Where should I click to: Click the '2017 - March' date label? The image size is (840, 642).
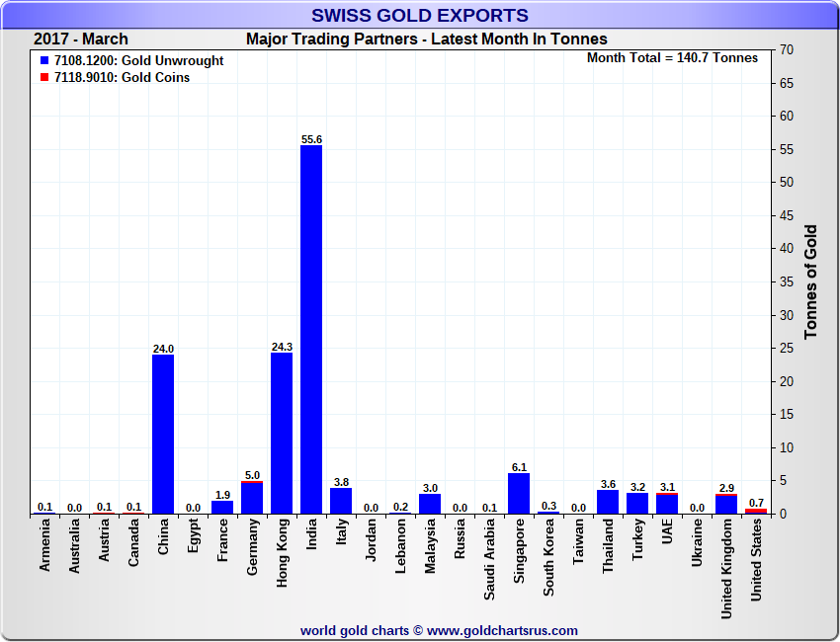pos(81,40)
